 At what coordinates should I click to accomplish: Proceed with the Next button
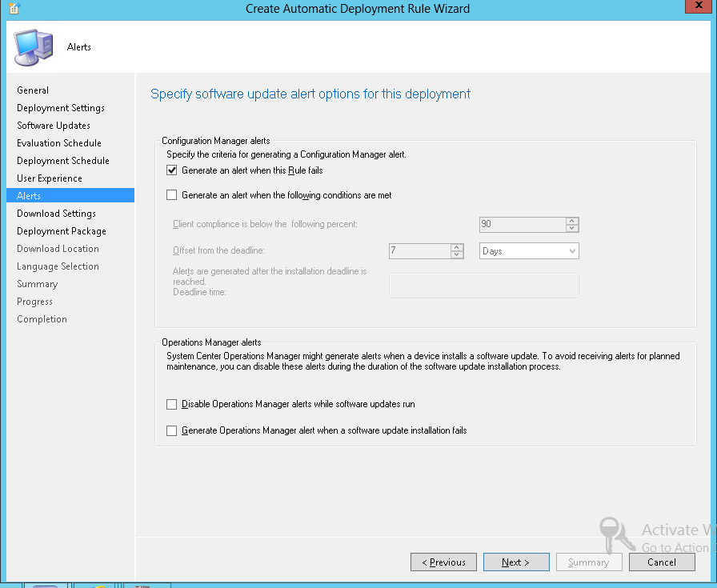516,562
